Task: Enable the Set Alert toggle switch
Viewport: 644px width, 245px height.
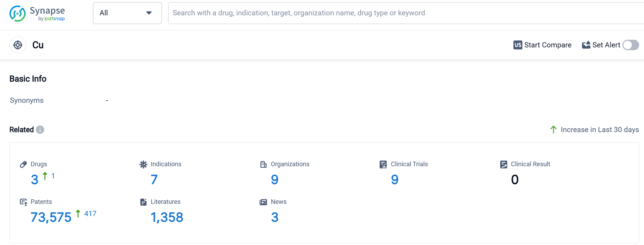Action: [x=630, y=45]
